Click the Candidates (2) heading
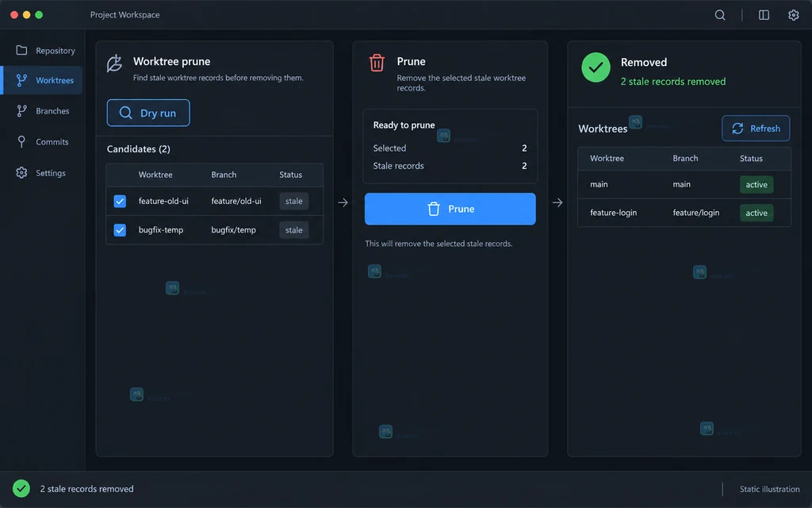 click(x=138, y=148)
